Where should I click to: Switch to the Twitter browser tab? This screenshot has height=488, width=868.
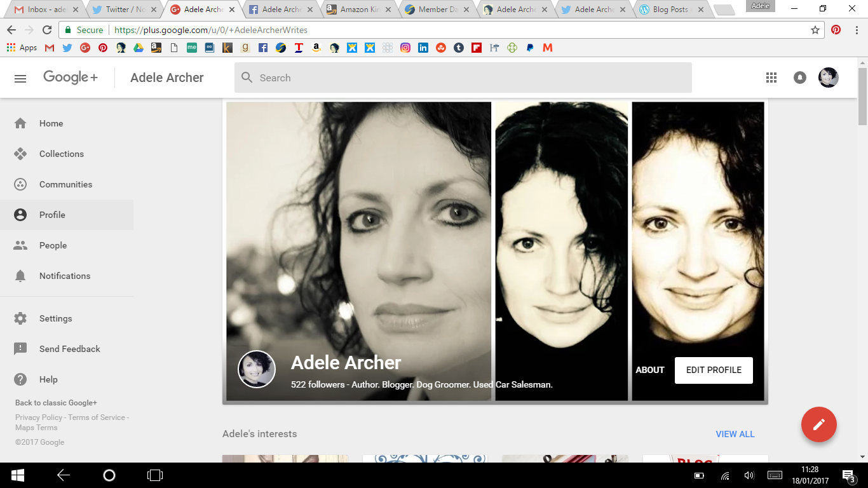click(x=124, y=10)
